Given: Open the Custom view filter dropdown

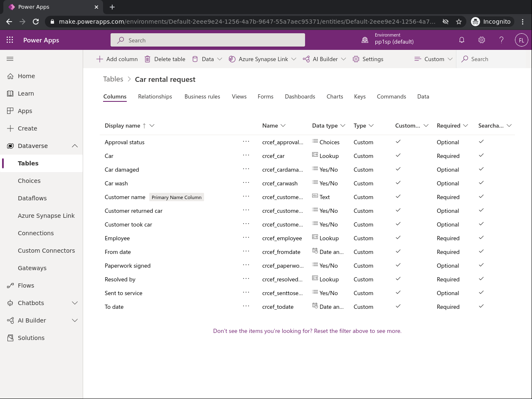Looking at the screenshot, I should (x=433, y=59).
